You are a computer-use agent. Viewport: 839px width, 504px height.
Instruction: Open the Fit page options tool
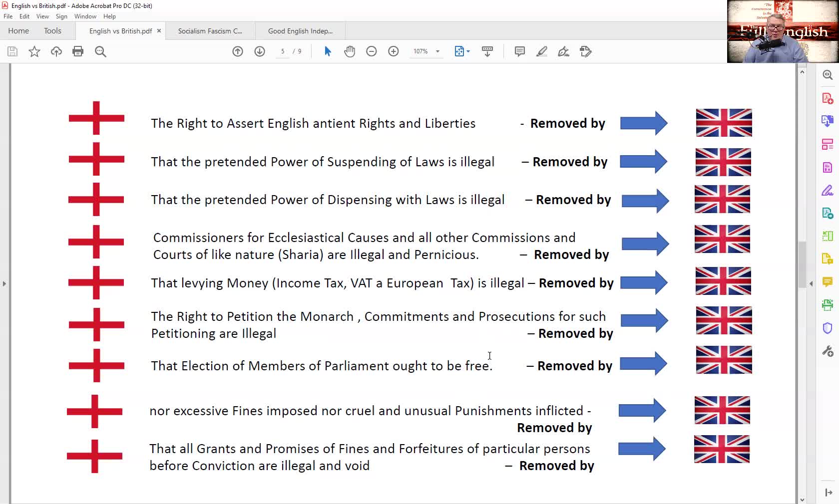point(462,51)
